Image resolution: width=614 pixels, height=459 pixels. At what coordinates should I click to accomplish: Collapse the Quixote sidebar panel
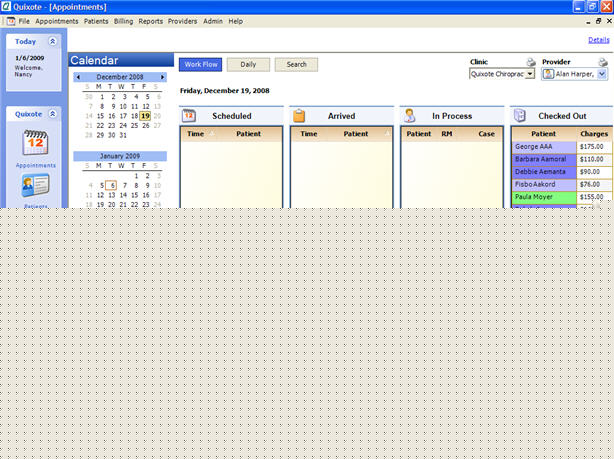tap(52, 114)
